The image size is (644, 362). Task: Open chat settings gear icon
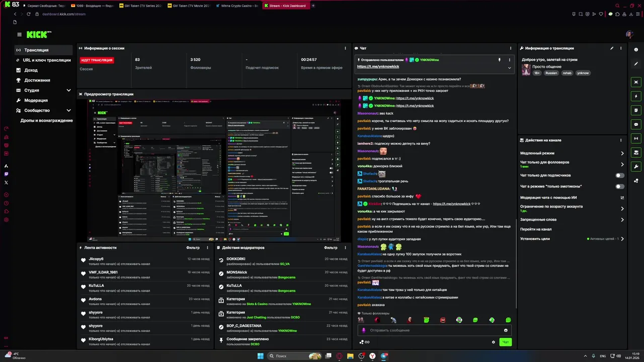click(x=494, y=342)
